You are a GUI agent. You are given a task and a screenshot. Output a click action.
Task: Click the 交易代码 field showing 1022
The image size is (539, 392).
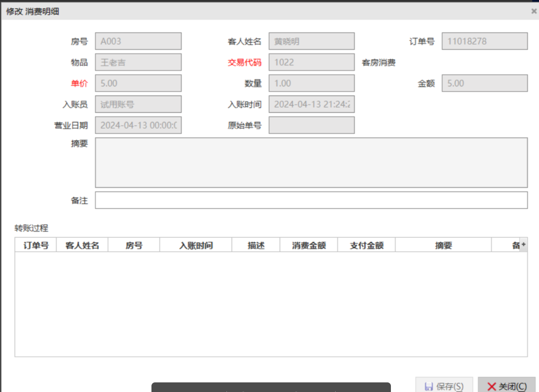click(312, 62)
